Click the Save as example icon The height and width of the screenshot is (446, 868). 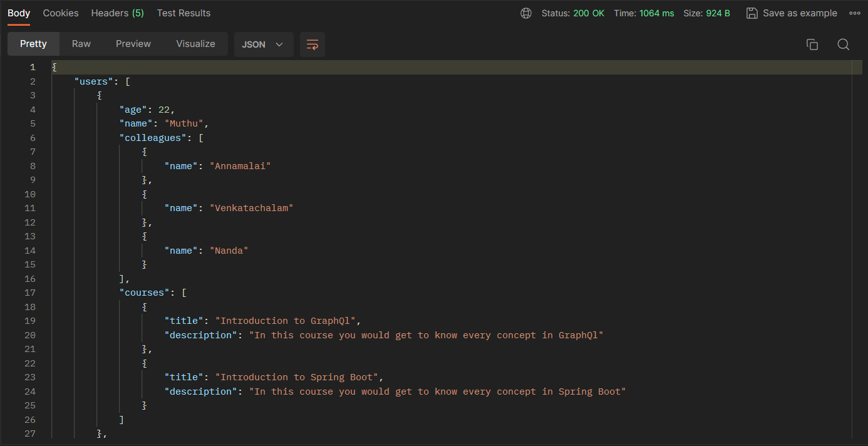click(x=752, y=13)
